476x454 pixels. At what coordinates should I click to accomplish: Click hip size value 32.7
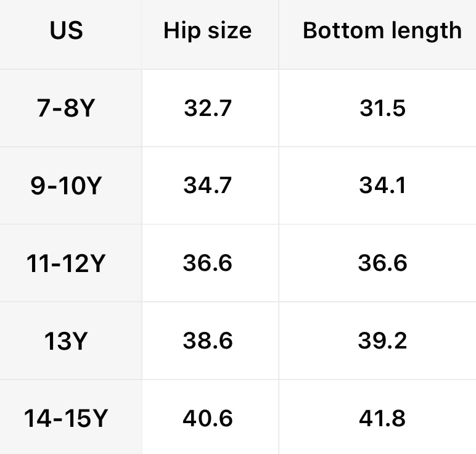click(x=207, y=109)
